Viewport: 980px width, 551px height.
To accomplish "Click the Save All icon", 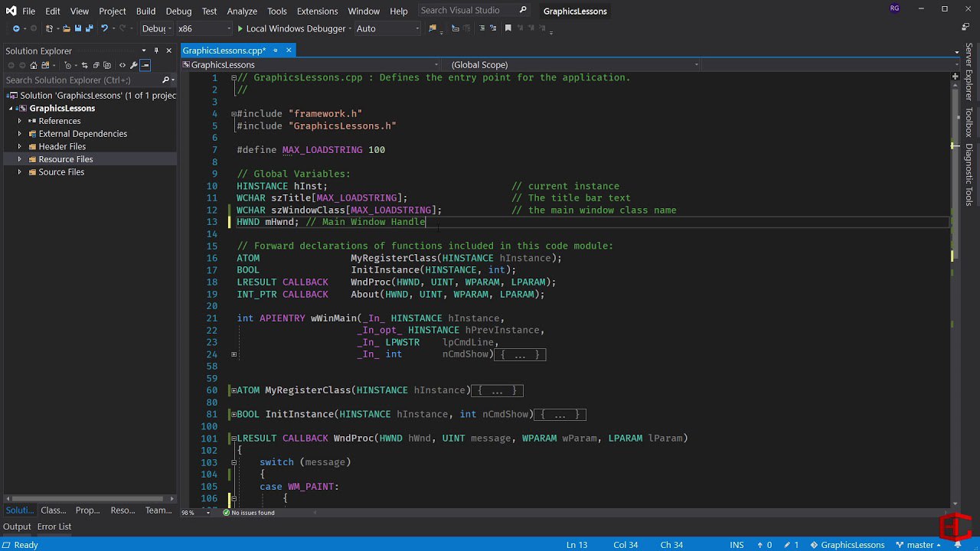I will [90, 28].
